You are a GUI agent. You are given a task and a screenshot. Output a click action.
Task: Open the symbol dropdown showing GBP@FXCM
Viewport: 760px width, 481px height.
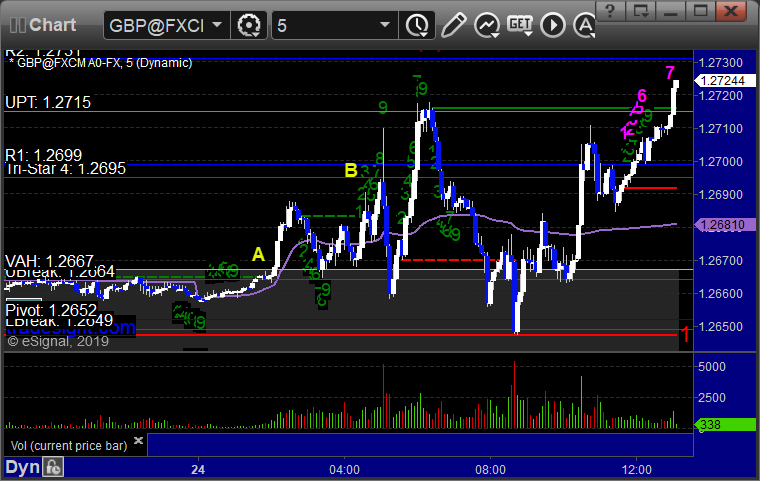click(x=166, y=25)
